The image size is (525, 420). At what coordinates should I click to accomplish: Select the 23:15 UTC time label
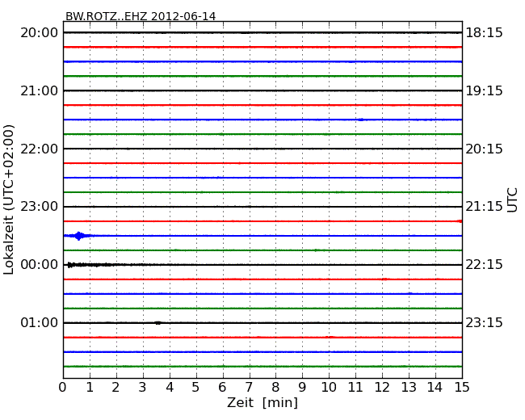(x=484, y=322)
